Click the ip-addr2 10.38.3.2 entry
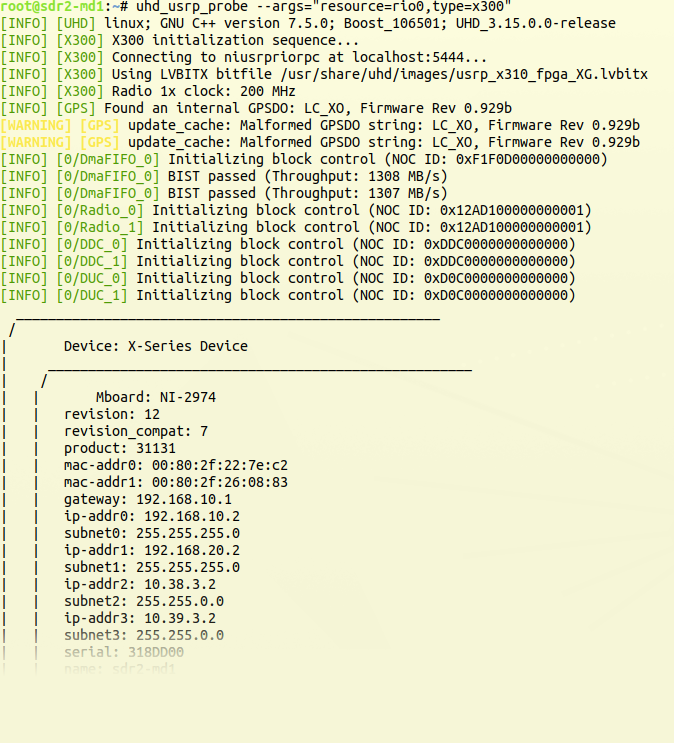This screenshot has height=743, width=674. 139,584
